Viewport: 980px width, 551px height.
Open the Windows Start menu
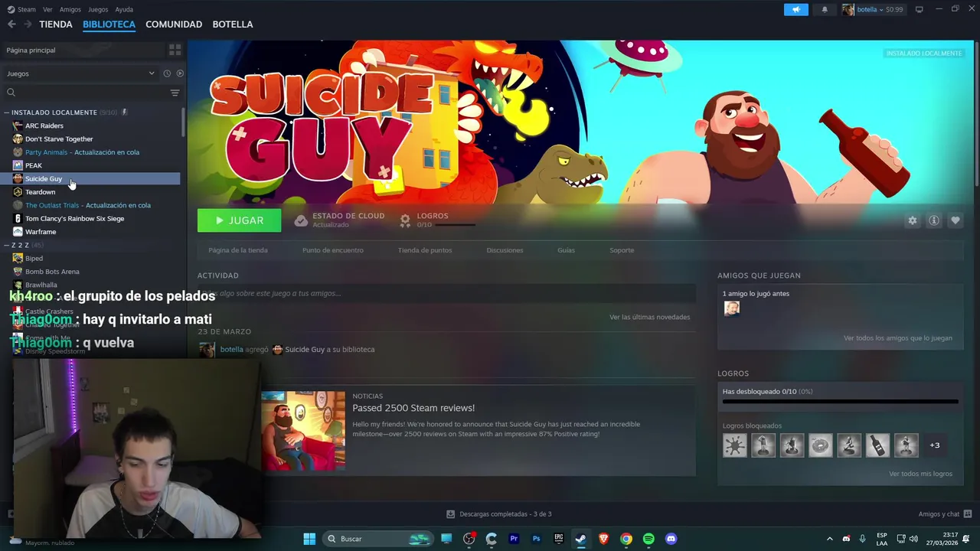[309, 539]
